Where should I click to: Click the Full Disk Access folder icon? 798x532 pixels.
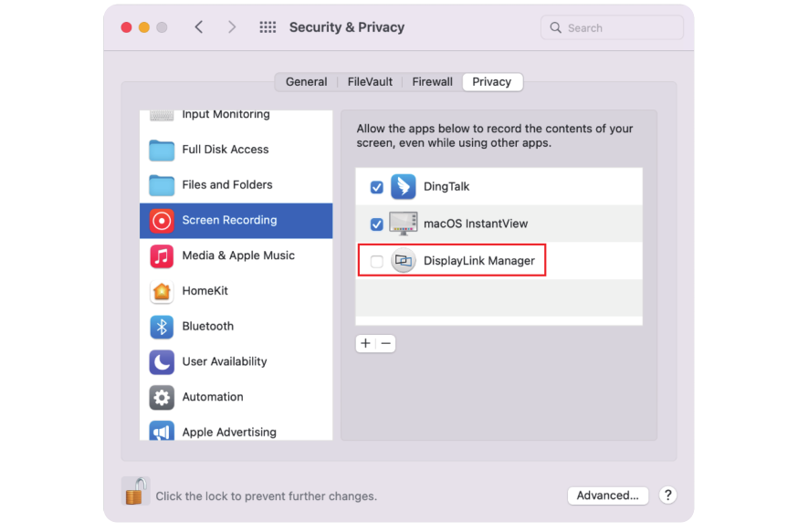click(162, 150)
